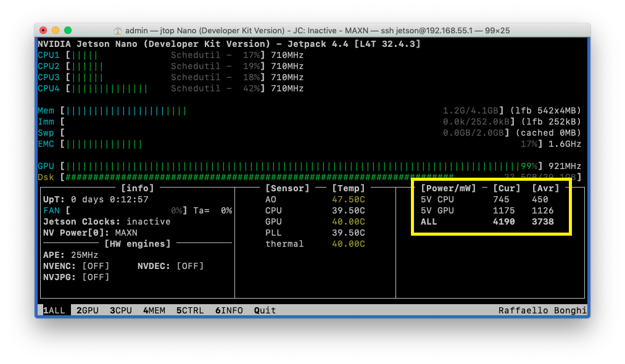Image resolution: width=625 pixels, height=364 pixels.
Task: Click the [Avr] column header
Action: [x=545, y=188]
